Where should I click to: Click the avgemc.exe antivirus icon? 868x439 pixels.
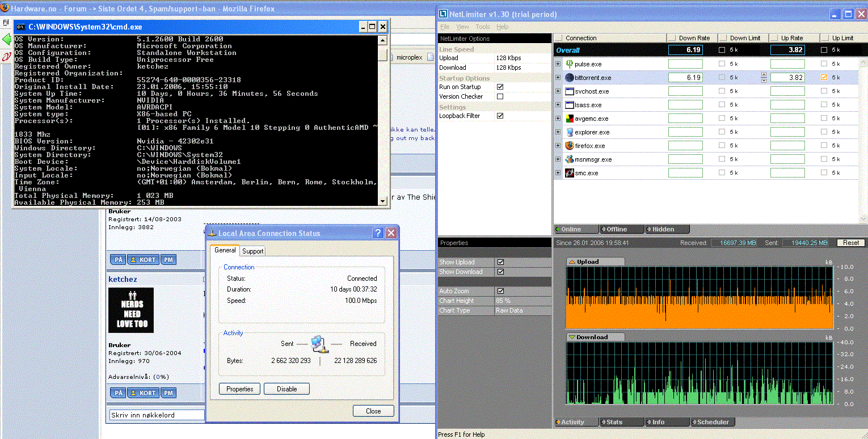pyautogui.click(x=570, y=119)
